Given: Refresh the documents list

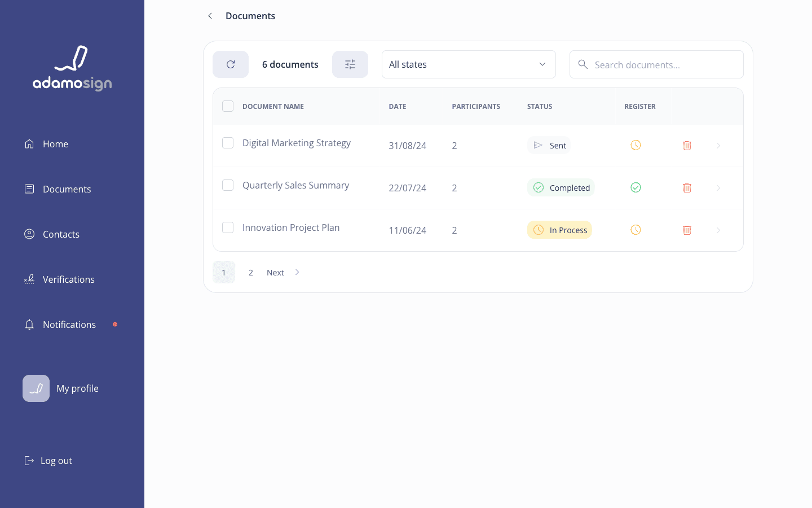Looking at the screenshot, I should [231, 64].
